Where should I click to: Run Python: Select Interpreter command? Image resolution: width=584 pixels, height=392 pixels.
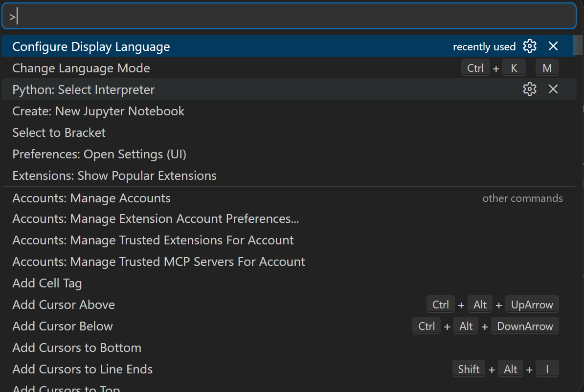point(289,89)
